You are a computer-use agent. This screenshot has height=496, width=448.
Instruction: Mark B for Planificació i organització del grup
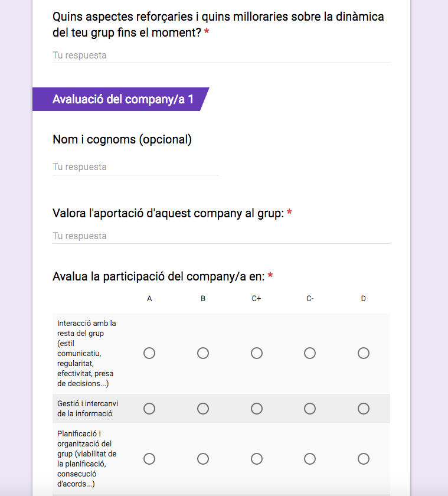tap(203, 459)
